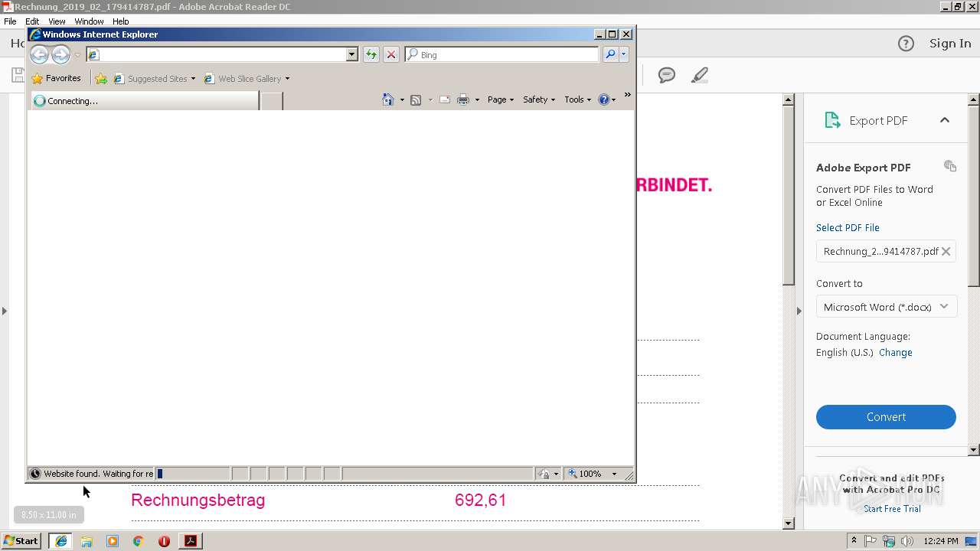The image size is (980, 551).
Task: Open the Tools menu in Internet Explorer
Action: [578, 99]
